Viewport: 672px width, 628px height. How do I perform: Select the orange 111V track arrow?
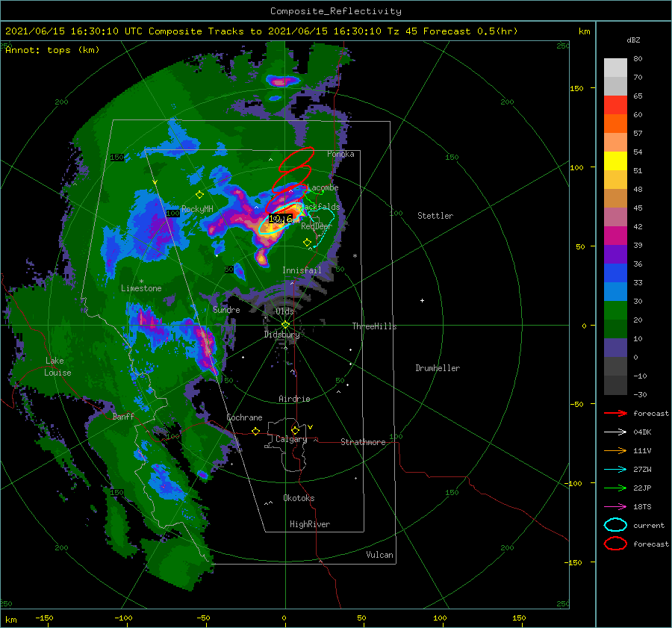[615, 450]
